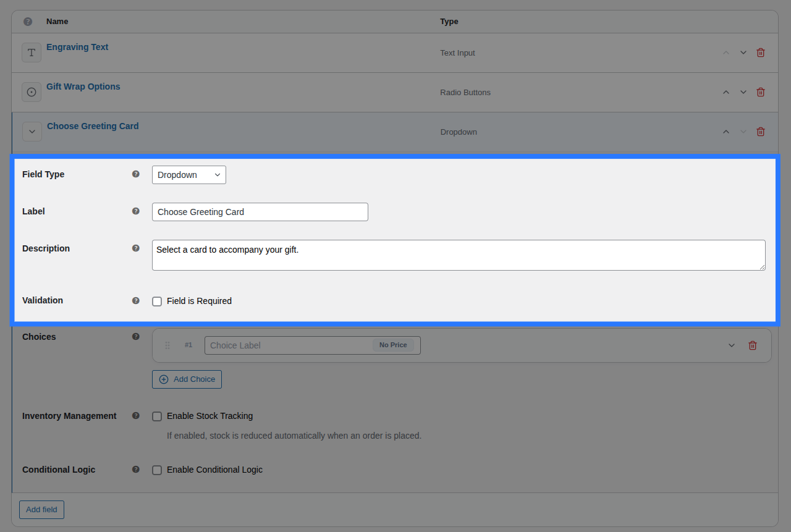Click the Add field button
This screenshot has width=791, height=532.
pos(41,510)
